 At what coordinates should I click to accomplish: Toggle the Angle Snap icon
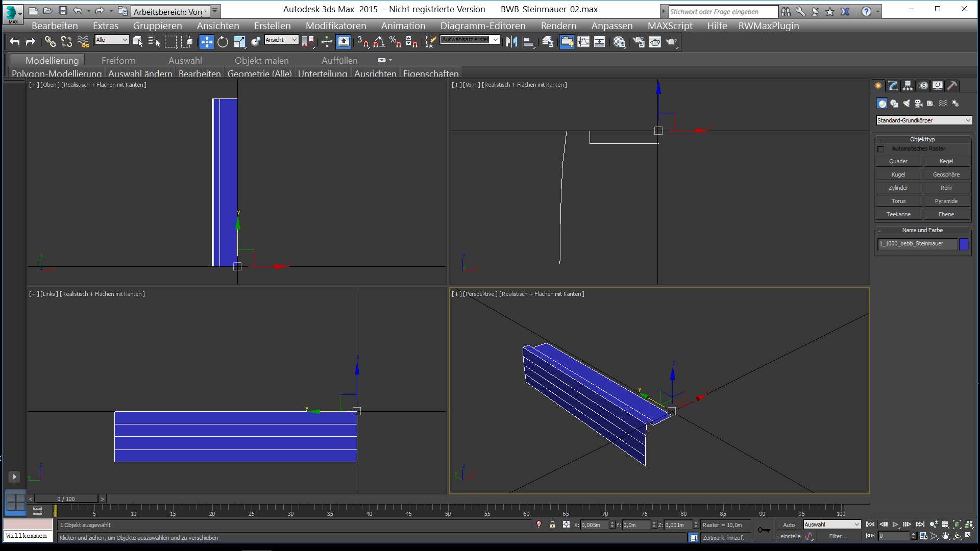pyautogui.click(x=379, y=42)
